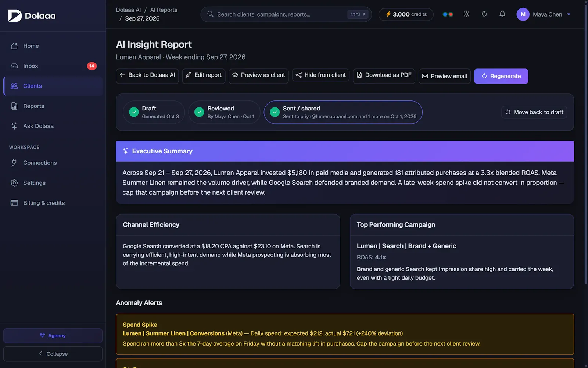The image size is (588, 368).
Task: Click the Edit report pencil button
Action: [x=204, y=76]
